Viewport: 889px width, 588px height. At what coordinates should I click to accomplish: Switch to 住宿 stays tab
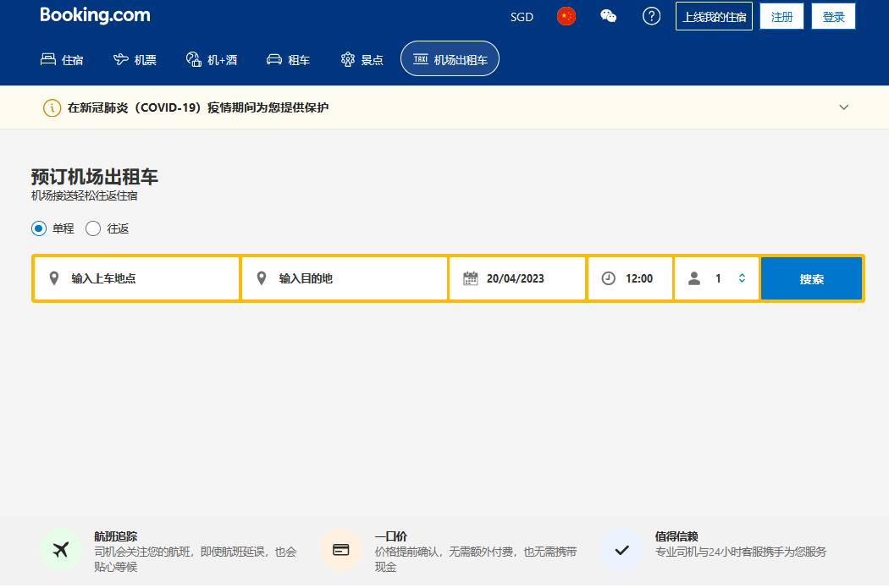[x=62, y=59]
